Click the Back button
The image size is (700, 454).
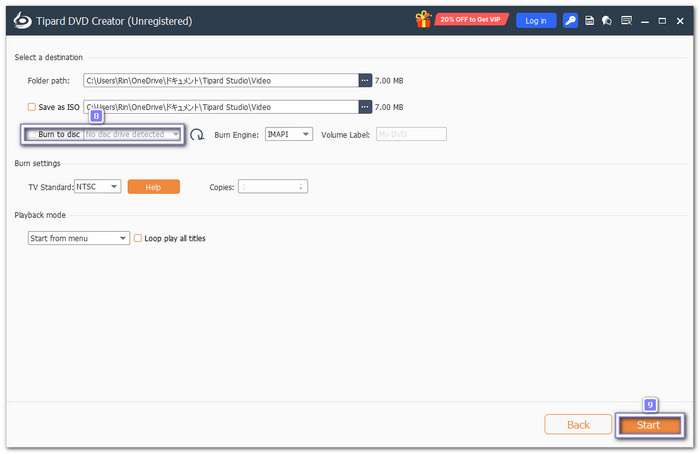click(x=578, y=425)
